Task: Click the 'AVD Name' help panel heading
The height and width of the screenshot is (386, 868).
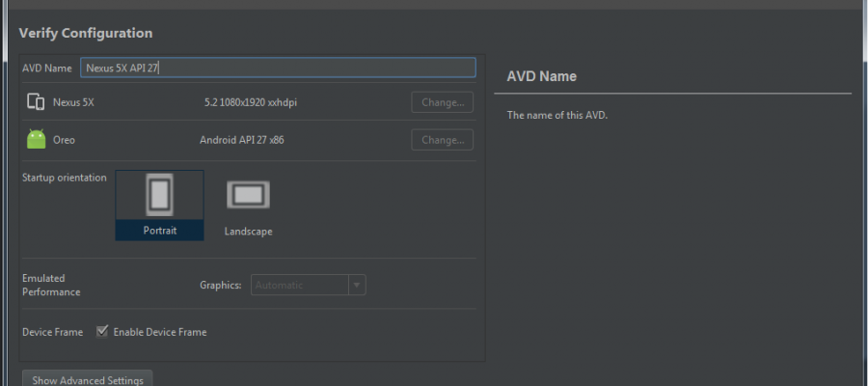Action: coord(541,76)
